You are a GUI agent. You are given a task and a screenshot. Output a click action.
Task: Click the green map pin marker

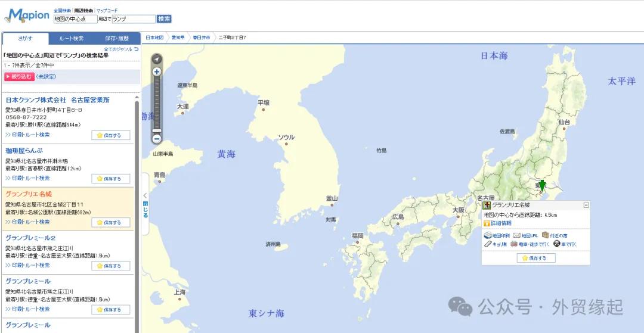click(542, 186)
